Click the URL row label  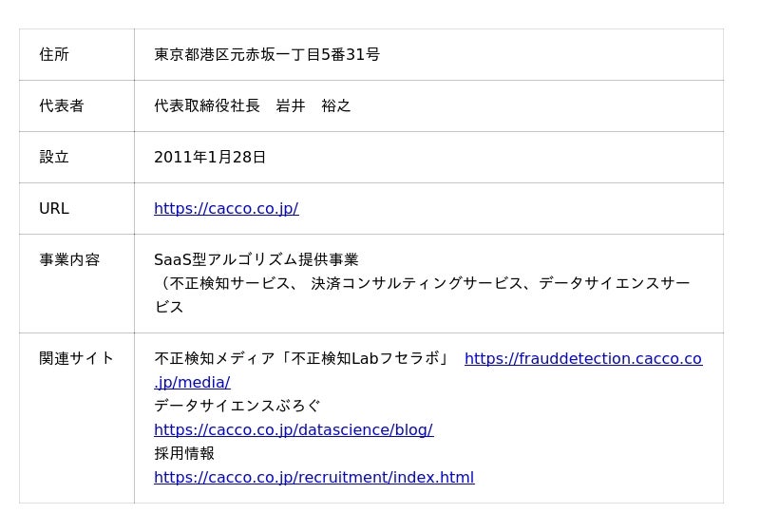54,209
